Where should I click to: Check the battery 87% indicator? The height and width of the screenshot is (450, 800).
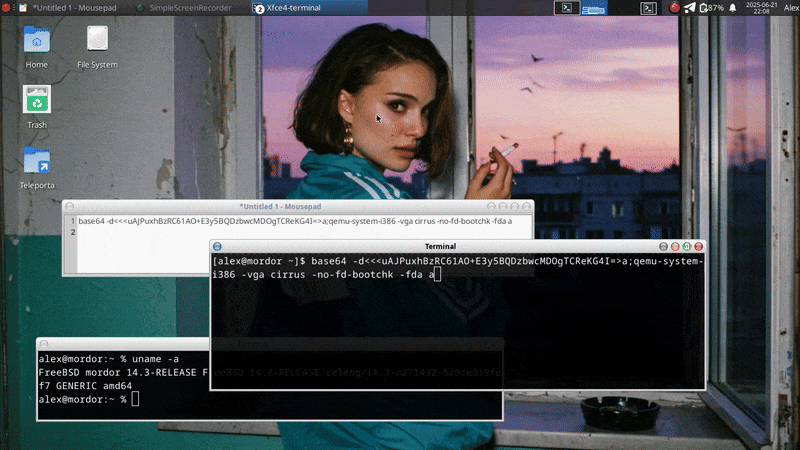point(712,8)
